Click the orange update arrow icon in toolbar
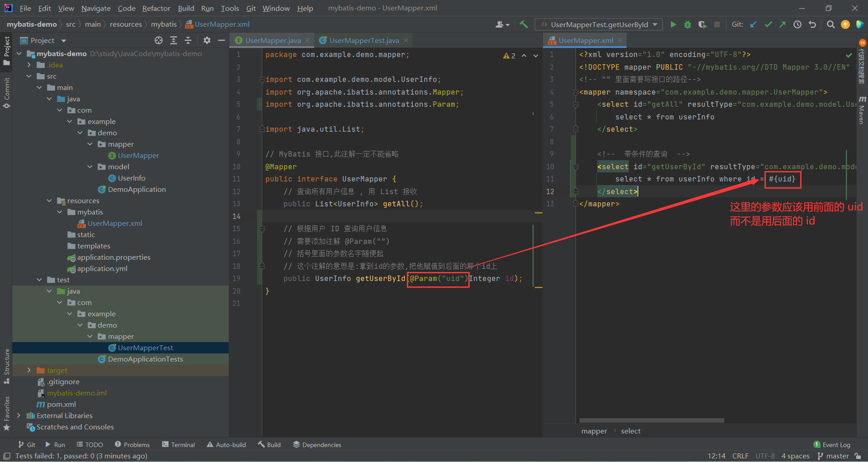This screenshot has height=462, width=868. (x=845, y=24)
